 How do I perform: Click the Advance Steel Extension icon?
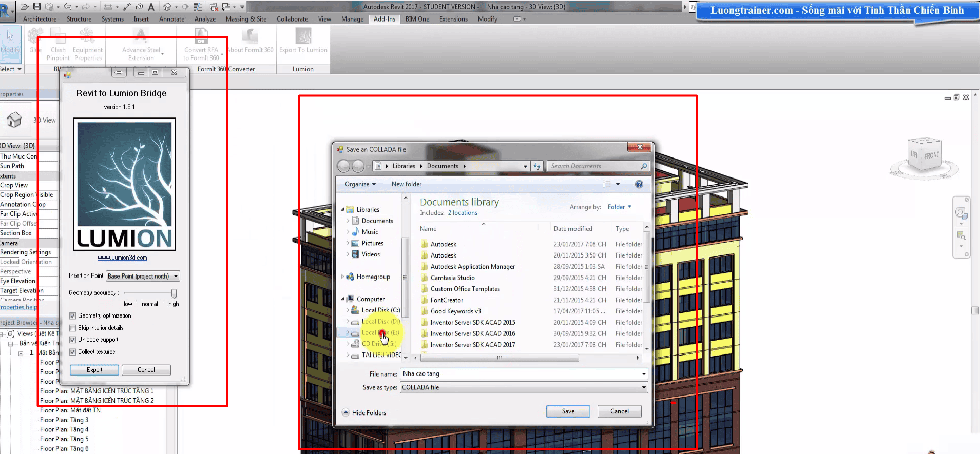click(141, 36)
